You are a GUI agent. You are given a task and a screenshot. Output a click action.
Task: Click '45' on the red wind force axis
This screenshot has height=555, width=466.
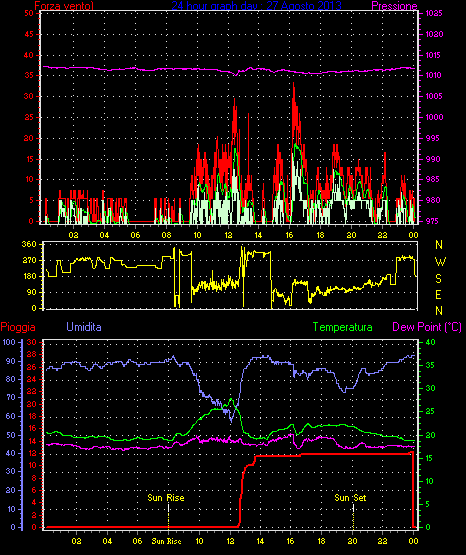pyautogui.click(x=29, y=34)
